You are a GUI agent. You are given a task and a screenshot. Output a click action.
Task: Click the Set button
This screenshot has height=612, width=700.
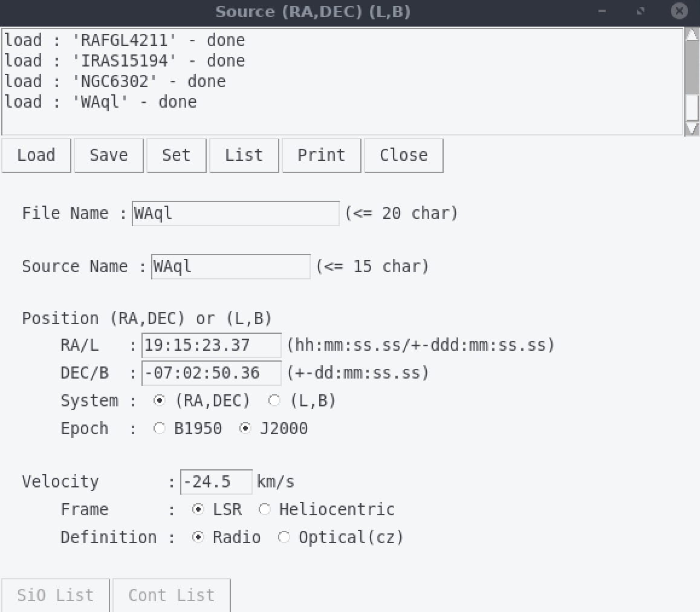(176, 155)
